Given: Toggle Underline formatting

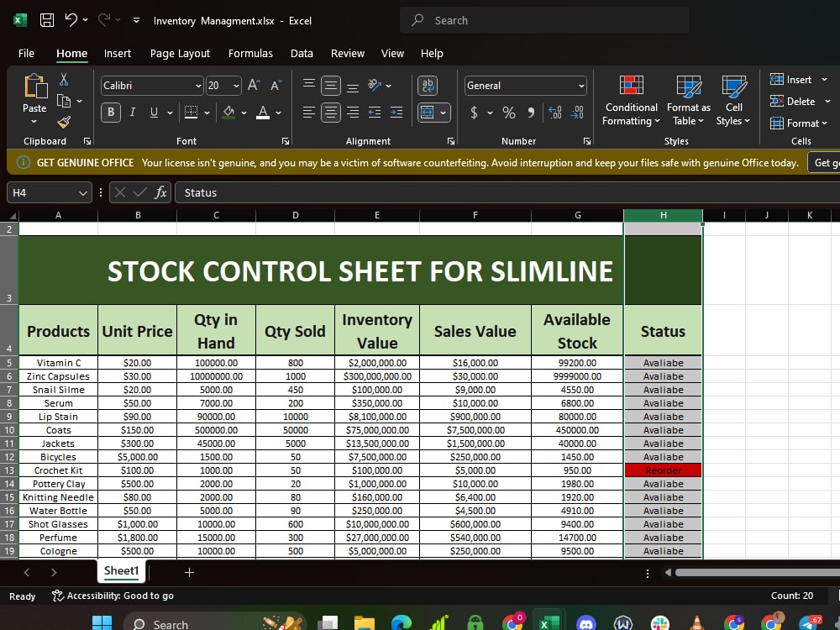Looking at the screenshot, I should (x=155, y=112).
